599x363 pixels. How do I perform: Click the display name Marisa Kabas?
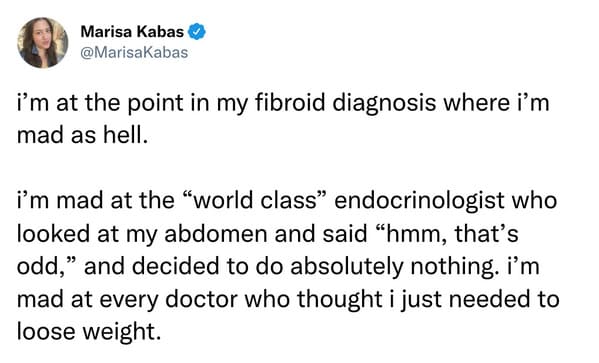pyautogui.click(x=132, y=32)
